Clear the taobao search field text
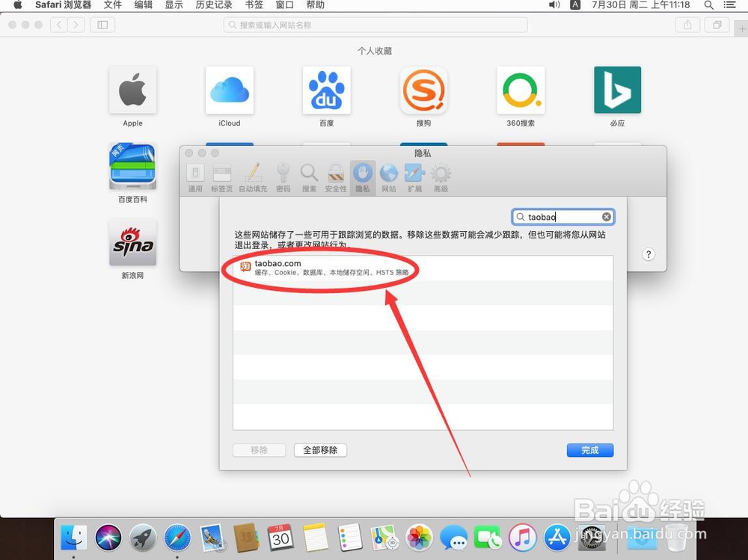The width and height of the screenshot is (748, 560). coord(607,217)
